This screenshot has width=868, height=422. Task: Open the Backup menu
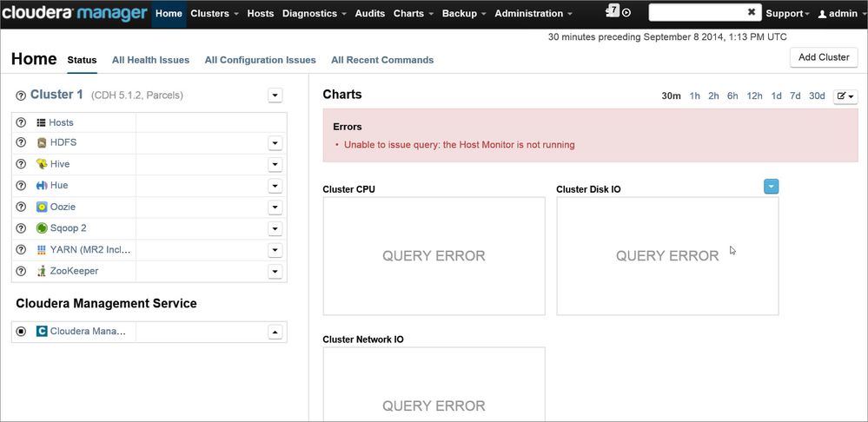coord(464,13)
